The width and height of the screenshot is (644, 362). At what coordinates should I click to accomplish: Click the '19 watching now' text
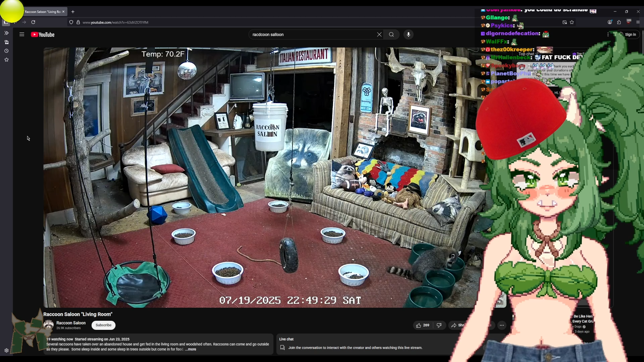[60, 339]
